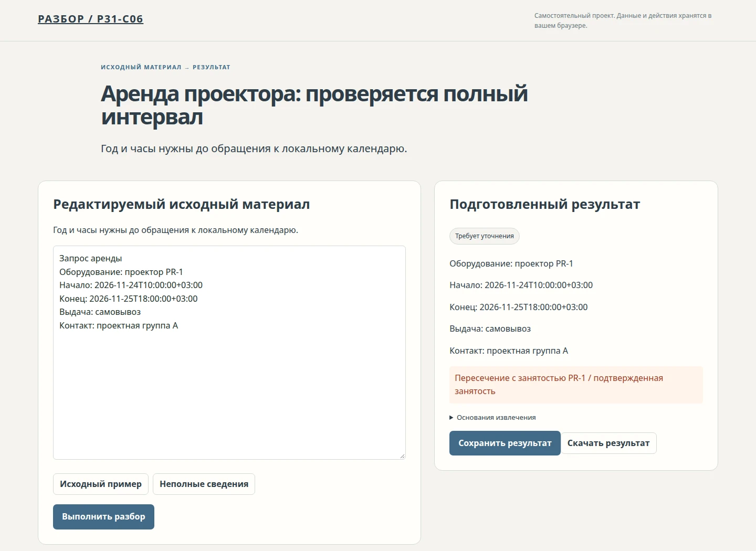
Task: Save result with Сохранить результат
Action: click(505, 443)
